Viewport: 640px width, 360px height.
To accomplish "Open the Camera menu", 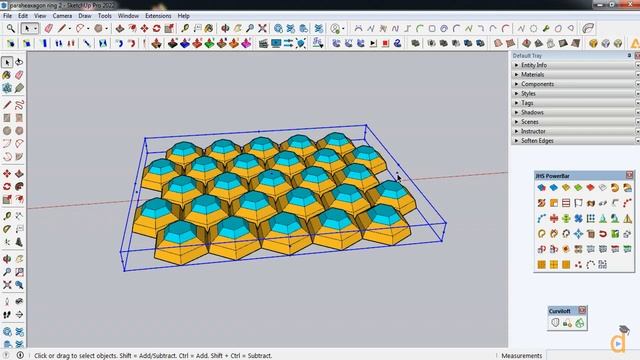I will [62, 16].
